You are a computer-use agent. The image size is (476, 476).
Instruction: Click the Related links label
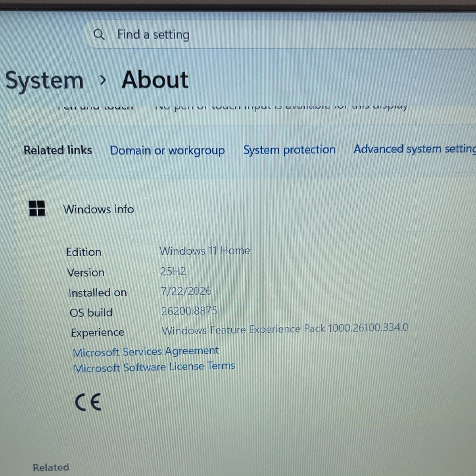tap(58, 150)
